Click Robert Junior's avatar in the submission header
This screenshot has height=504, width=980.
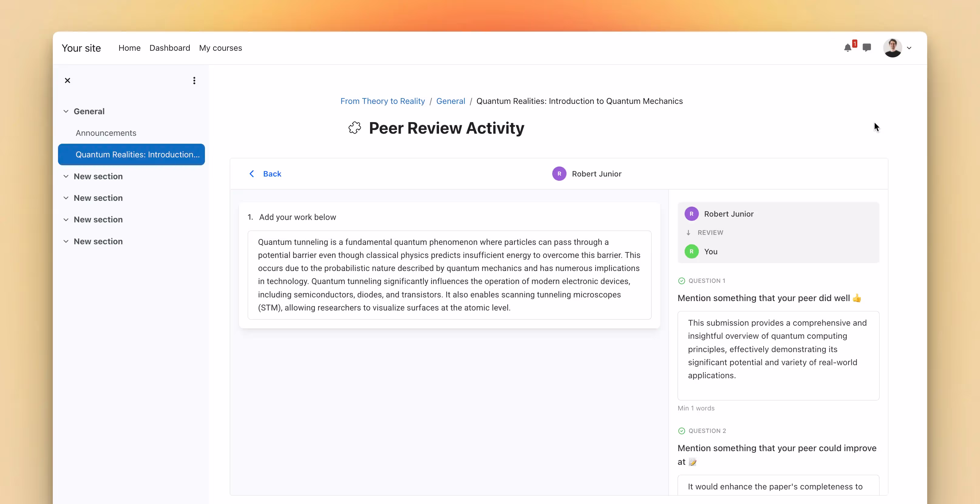[x=559, y=173]
